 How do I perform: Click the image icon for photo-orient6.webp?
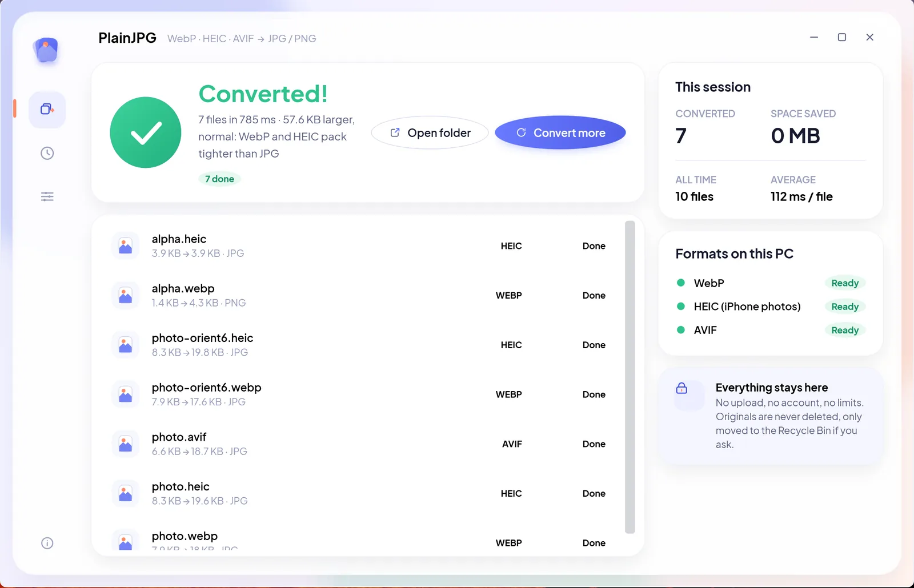tap(126, 394)
